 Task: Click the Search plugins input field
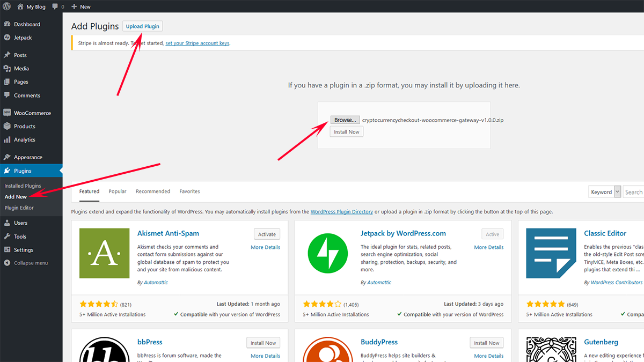click(633, 192)
